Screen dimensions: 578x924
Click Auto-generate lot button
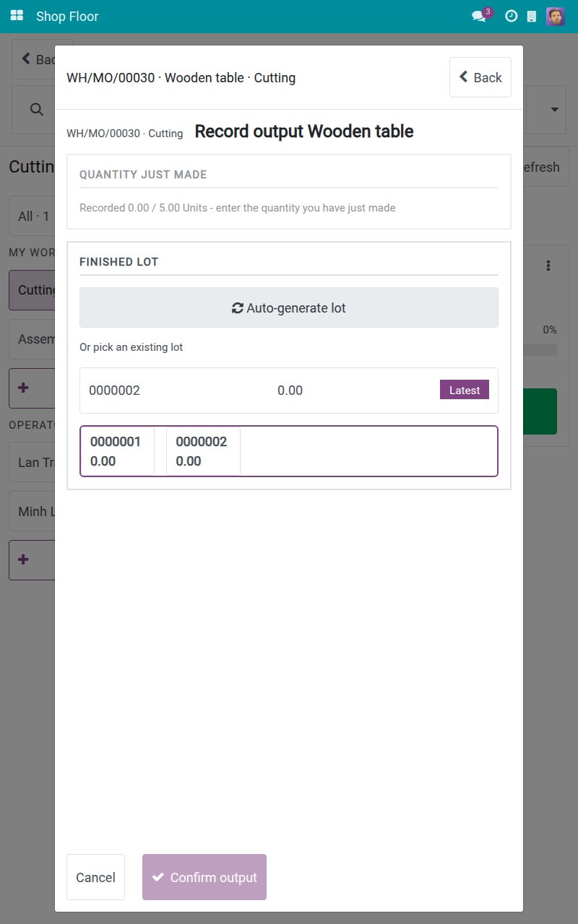point(289,308)
